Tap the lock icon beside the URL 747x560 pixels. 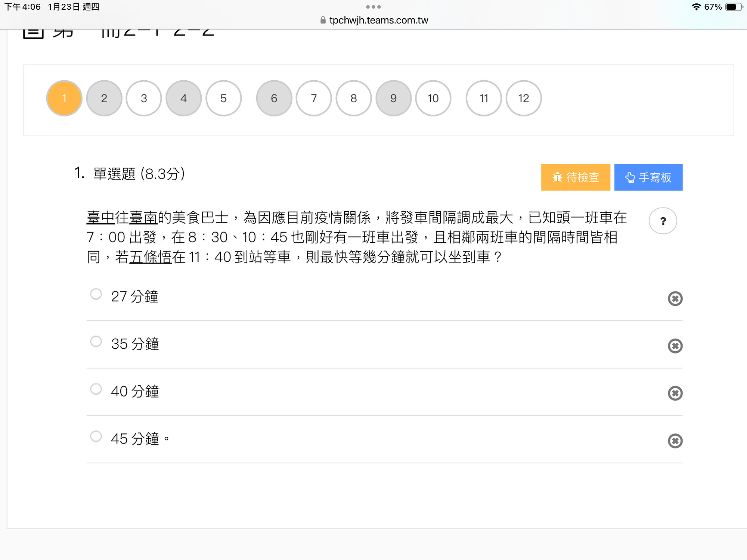click(x=323, y=20)
